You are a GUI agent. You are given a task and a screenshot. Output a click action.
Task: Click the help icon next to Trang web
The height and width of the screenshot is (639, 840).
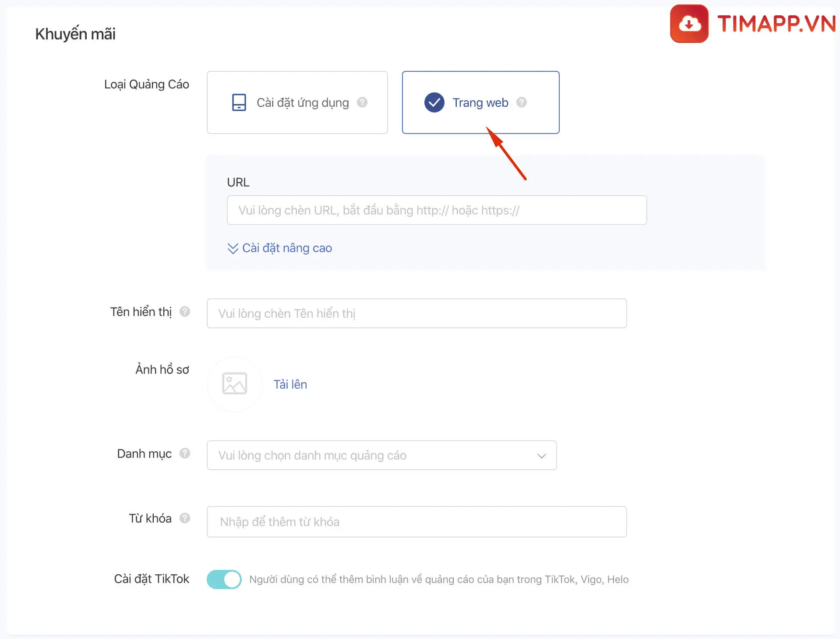521,102
